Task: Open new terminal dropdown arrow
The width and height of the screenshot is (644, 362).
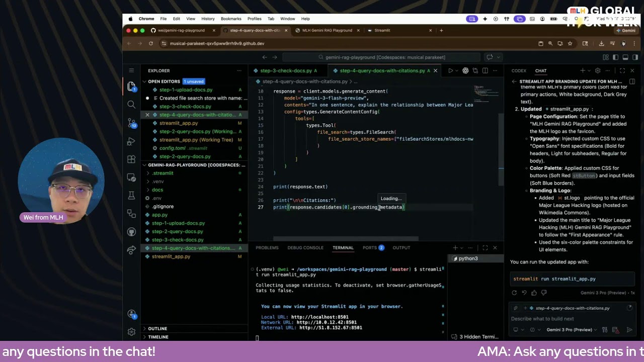Action: coord(462,248)
